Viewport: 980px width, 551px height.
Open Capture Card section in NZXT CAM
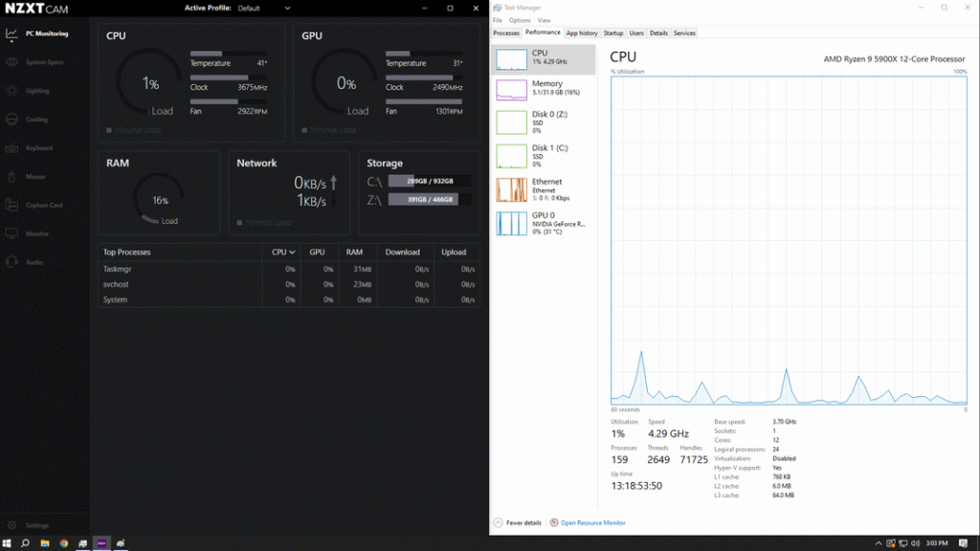pos(45,205)
